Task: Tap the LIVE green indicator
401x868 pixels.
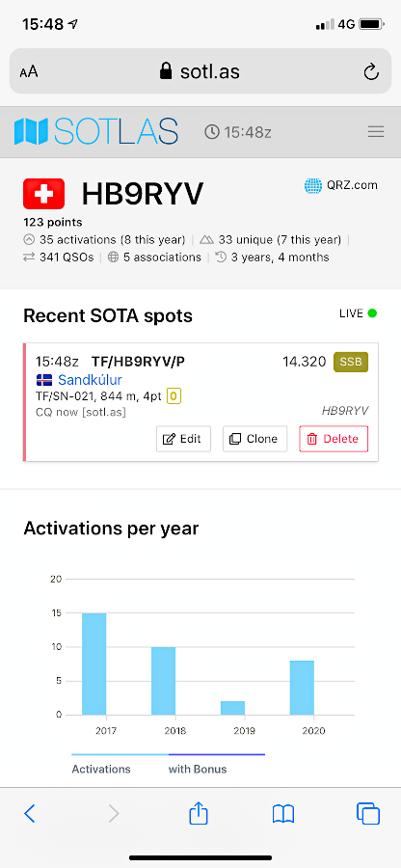Action: (x=372, y=313)
